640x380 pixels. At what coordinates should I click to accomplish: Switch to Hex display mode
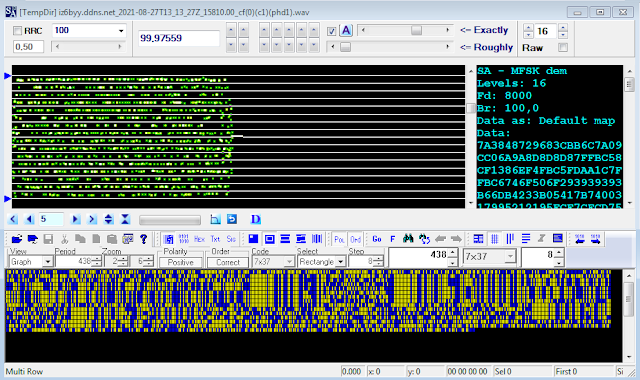[199, 239]
